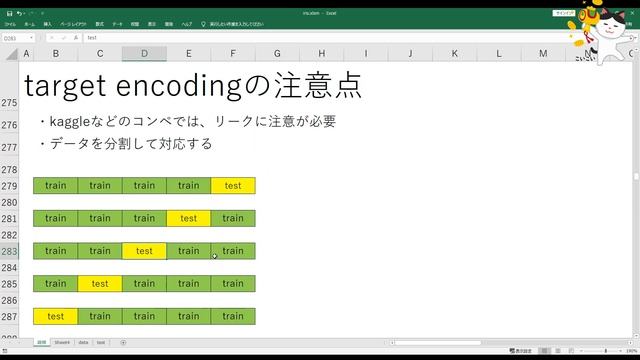Click the horizontal scrollbar thumb
Screen dimensions: 640x360
click(x=438, y=343)
